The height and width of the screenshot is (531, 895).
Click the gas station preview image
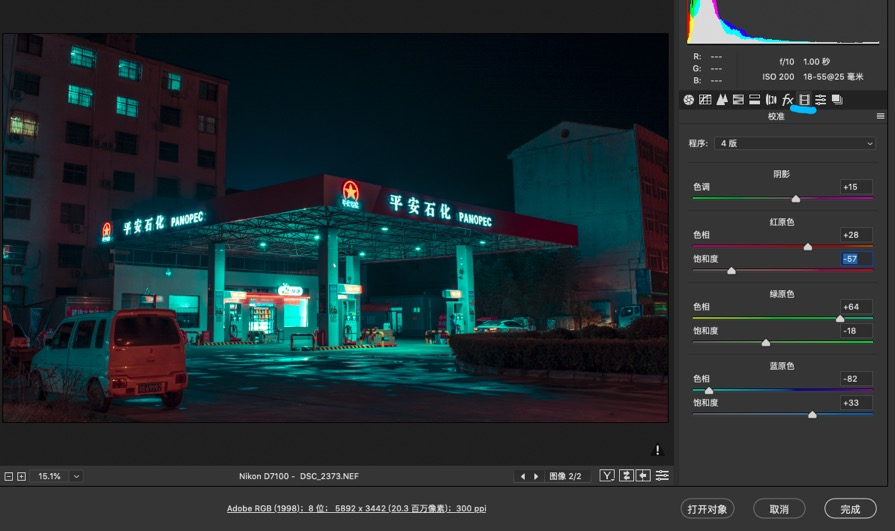[x=336, y=227]
